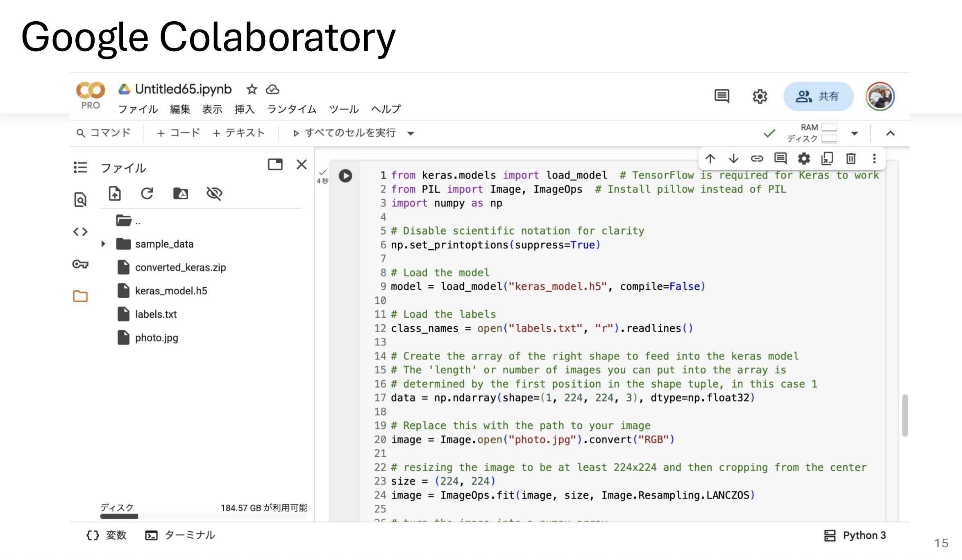Delete the cell with trash icon
Viewport: 962px width, 560px height.
851,158
